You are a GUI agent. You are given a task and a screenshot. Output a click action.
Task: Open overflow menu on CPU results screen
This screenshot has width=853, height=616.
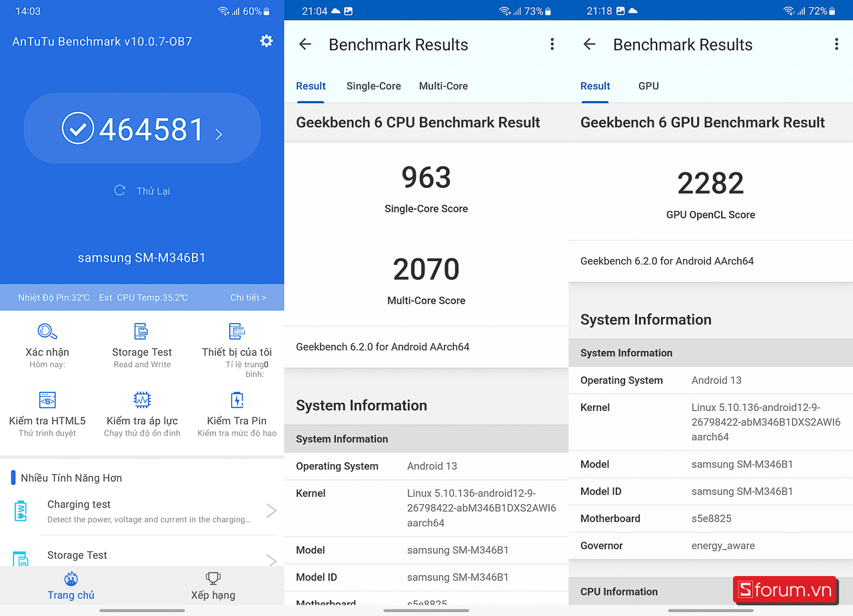tap(552, 45)
